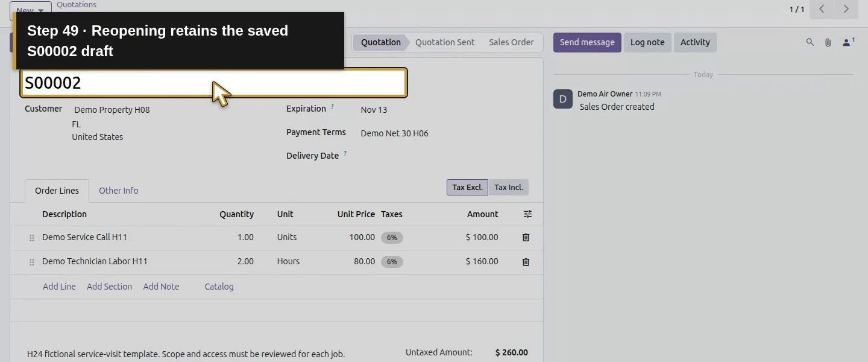Edit unit price 100.00
868x362 pixels.
[x=362, y=237]
